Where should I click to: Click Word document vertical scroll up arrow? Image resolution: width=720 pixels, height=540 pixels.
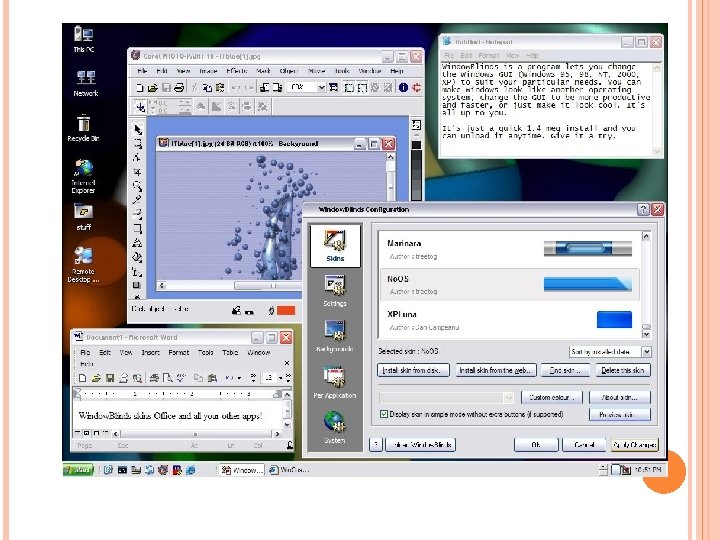[287, 394]
